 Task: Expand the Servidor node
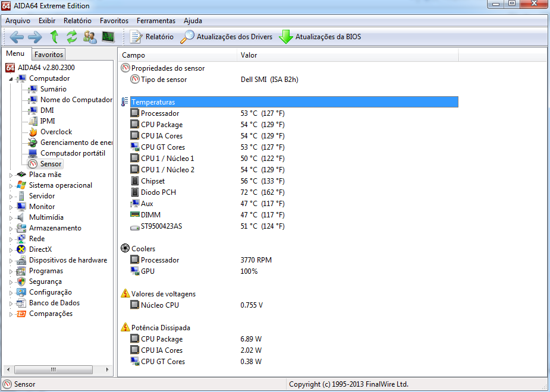11,197
